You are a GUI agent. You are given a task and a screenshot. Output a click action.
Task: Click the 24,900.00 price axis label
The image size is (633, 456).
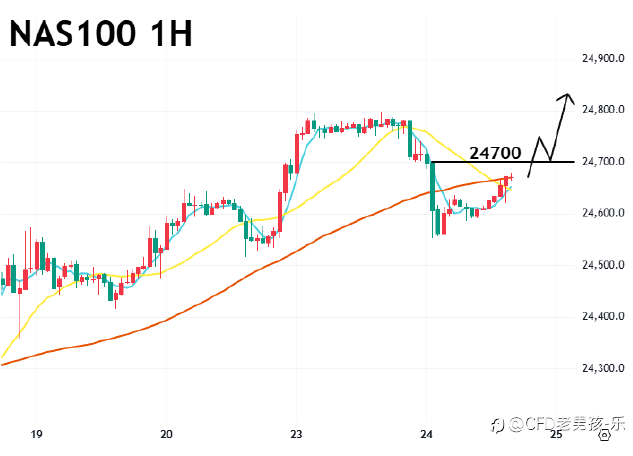[x=602, y=58]
